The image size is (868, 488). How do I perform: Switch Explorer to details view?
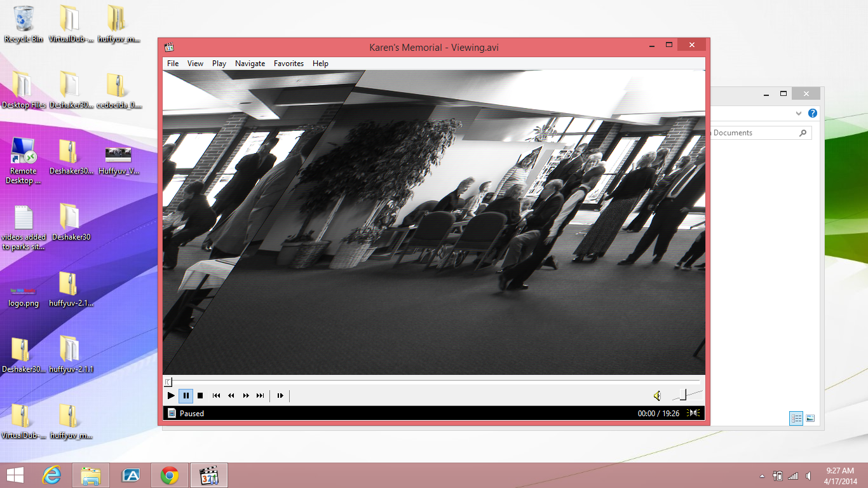point(796,418)
